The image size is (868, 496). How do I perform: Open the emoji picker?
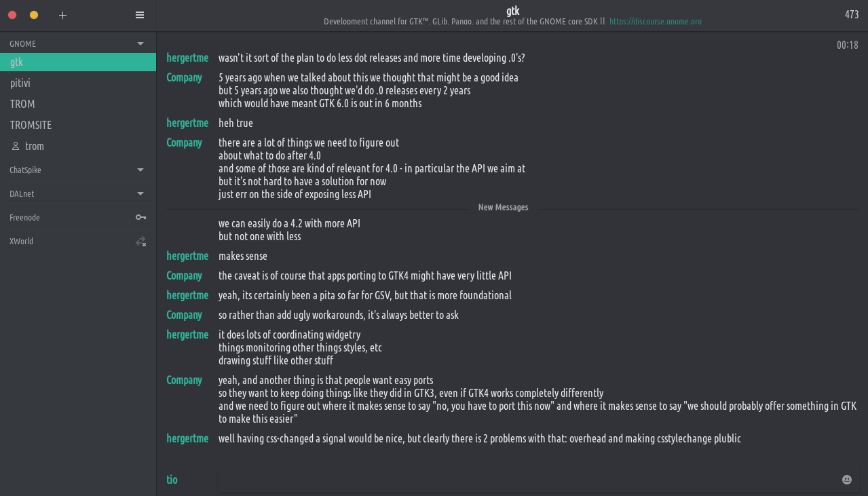(847, 480)
